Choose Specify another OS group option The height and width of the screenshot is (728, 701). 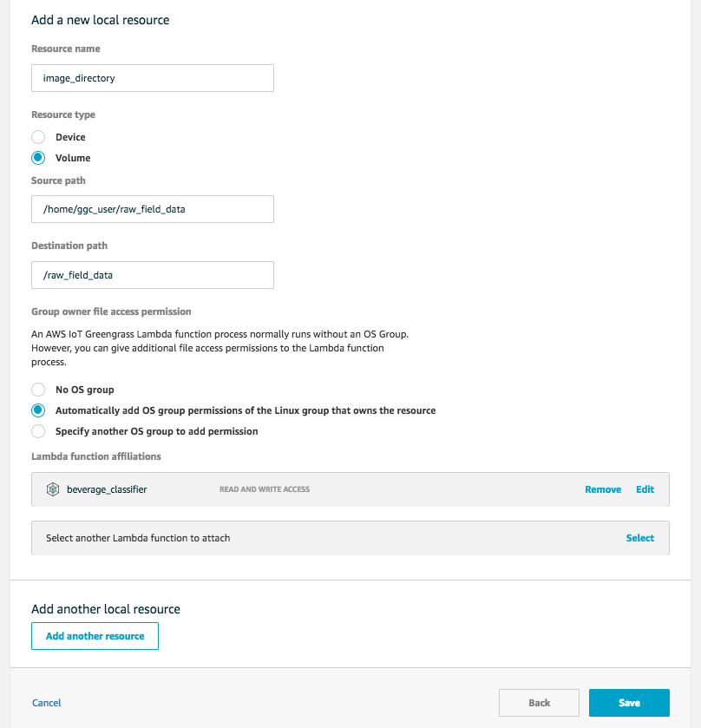pos(38,431)
